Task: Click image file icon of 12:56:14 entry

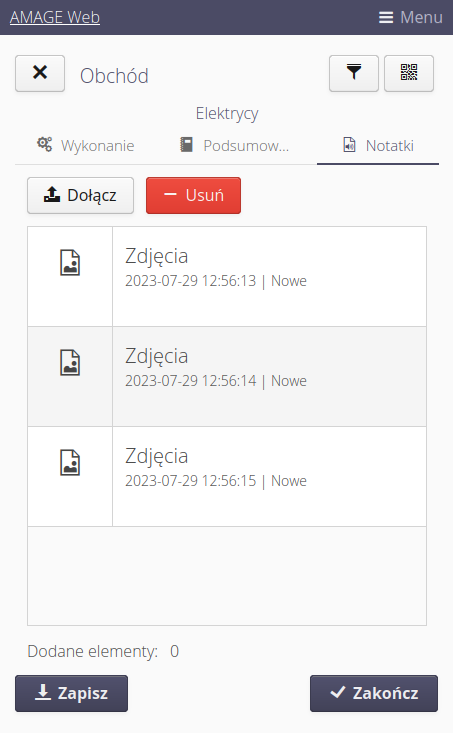Action: (70, 363)
